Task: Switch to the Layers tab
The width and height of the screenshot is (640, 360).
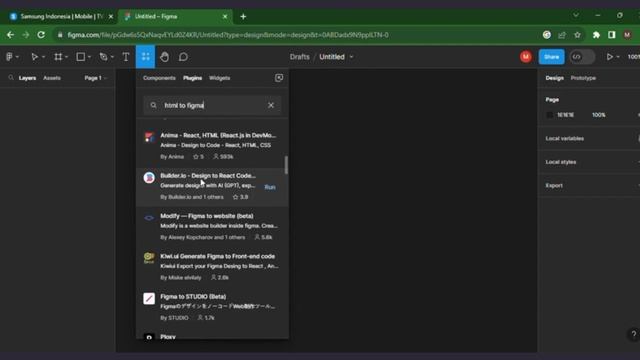Action: coord(27,78)
